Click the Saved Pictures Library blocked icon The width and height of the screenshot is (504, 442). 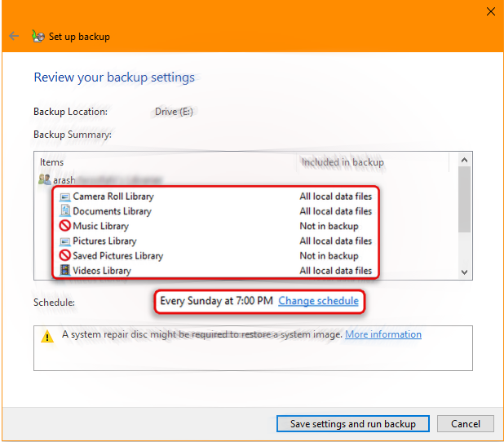[x=65, y=255]
